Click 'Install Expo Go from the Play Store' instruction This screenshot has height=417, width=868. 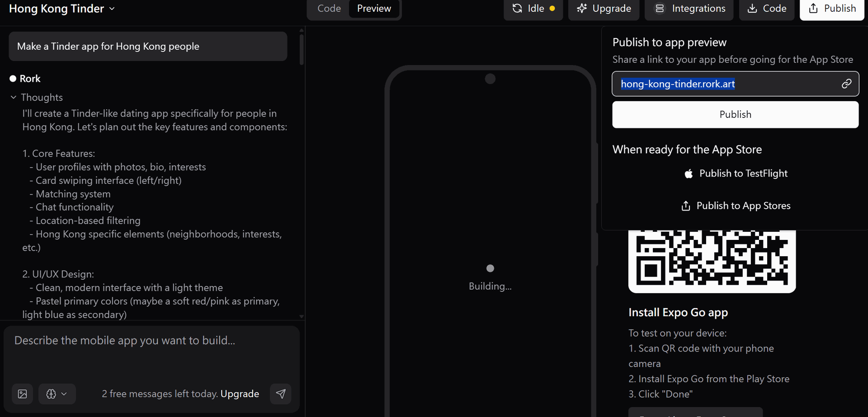coord(709,379)
